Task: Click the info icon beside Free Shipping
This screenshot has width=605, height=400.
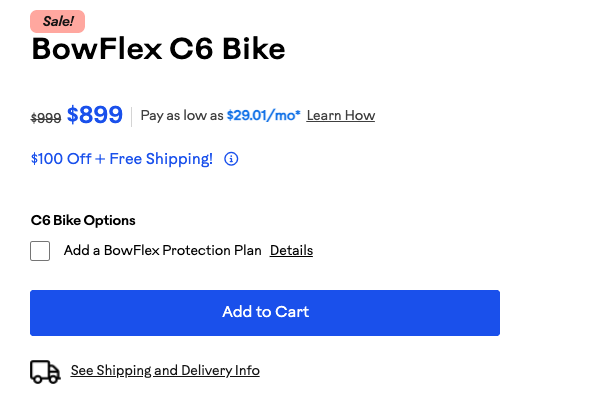Action: pos(231,159)
